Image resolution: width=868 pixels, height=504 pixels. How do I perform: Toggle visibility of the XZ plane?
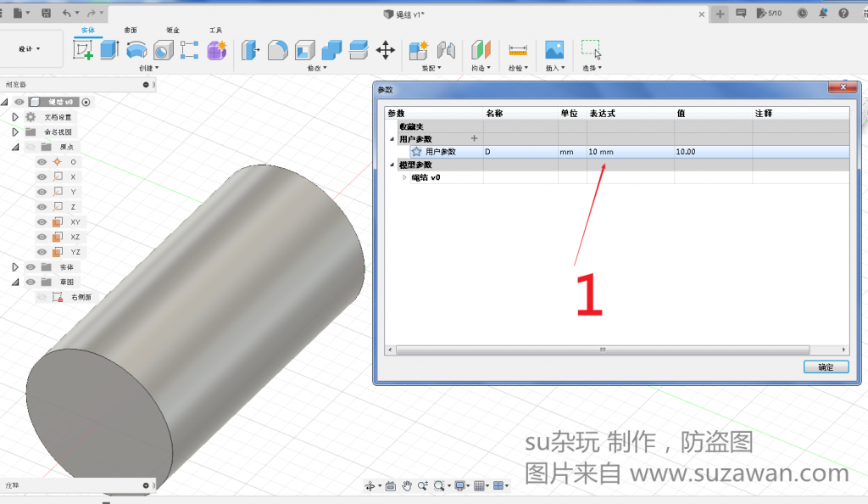pos(42,237)
